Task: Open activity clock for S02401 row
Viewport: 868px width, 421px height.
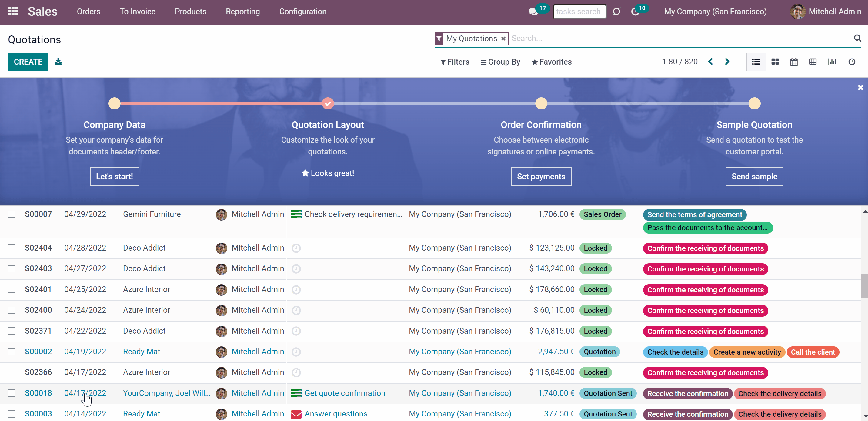Action: point(296,289)
